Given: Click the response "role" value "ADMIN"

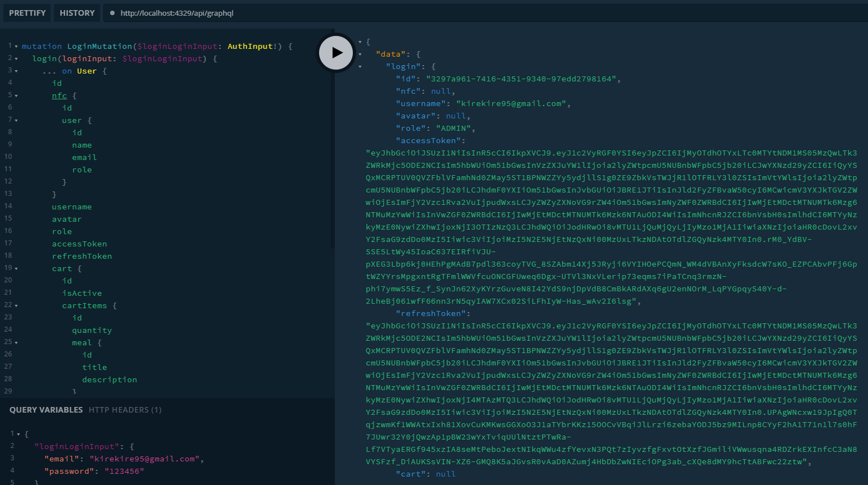Looking at the screenshot, I should [x=453, y=129].
